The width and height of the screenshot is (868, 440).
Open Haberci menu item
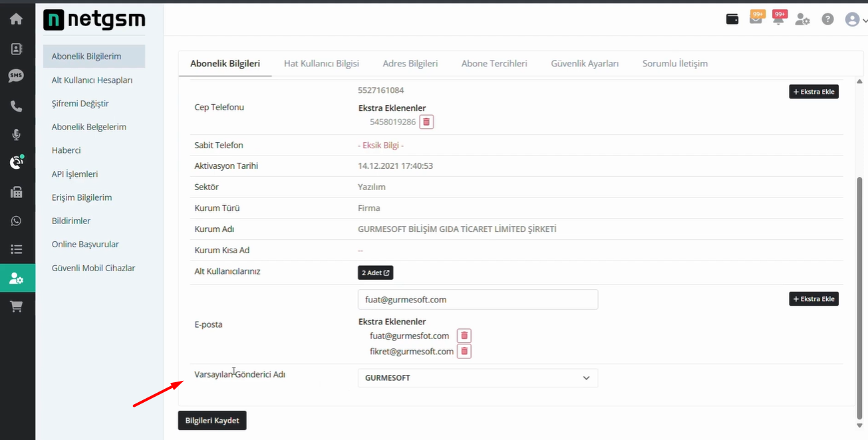coord(67,150)
